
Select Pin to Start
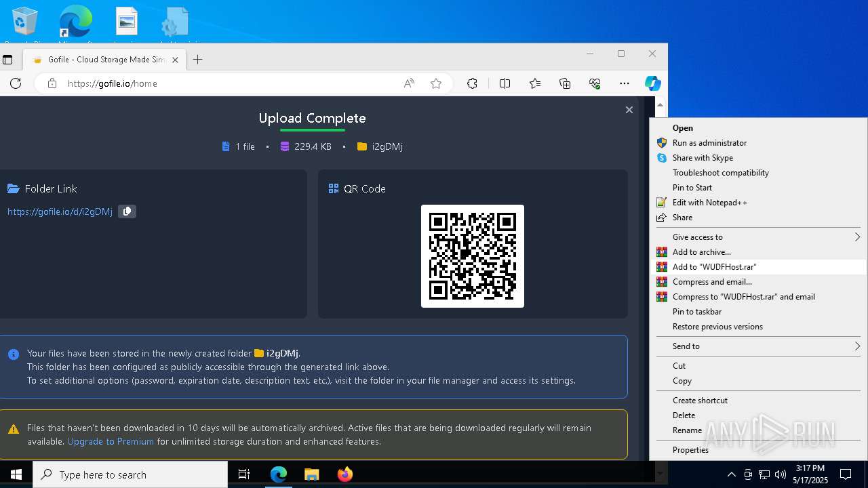[758, 188]
